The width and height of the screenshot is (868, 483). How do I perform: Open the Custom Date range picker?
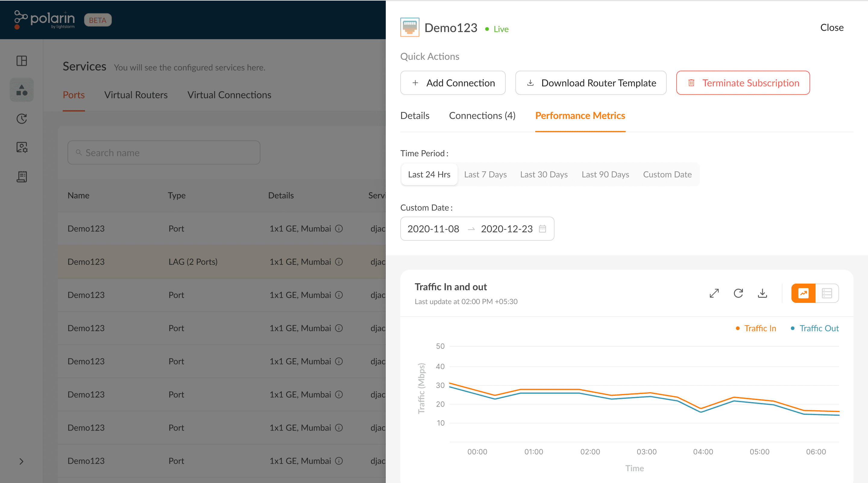click(477, 229)
